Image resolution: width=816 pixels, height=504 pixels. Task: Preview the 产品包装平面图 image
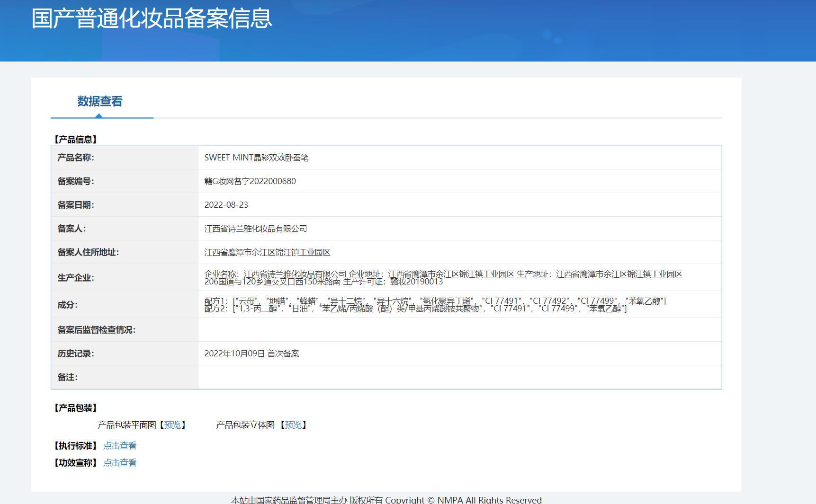coord(172,425)
